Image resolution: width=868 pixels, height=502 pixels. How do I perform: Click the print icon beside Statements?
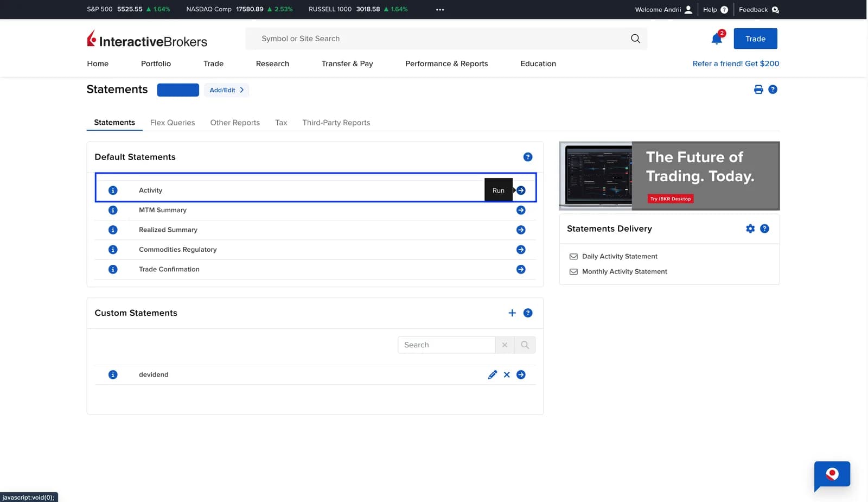tap(758, 90)
